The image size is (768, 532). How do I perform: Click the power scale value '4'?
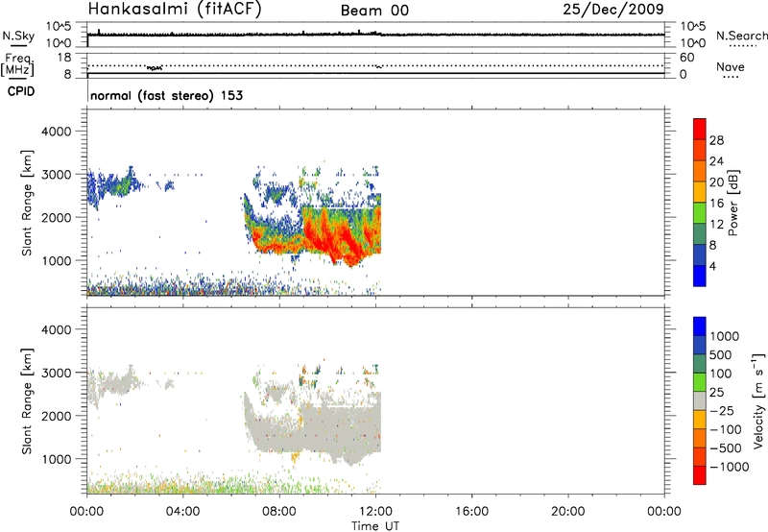[x=712, y=266]
